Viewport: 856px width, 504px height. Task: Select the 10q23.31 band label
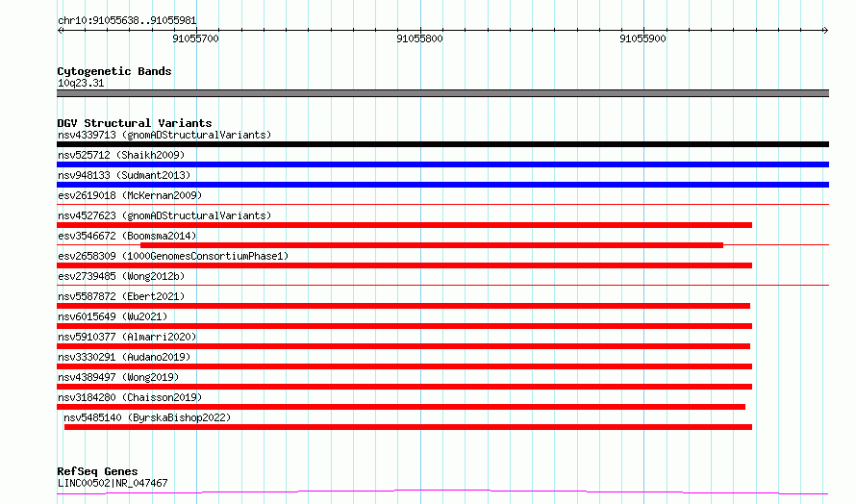coord(81,83)
